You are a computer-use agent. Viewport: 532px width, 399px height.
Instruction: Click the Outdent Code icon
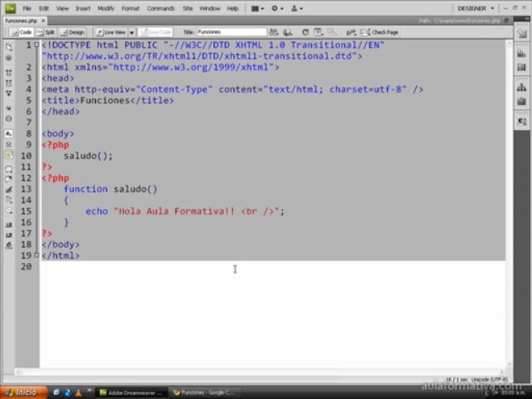[x=9, y=235]
